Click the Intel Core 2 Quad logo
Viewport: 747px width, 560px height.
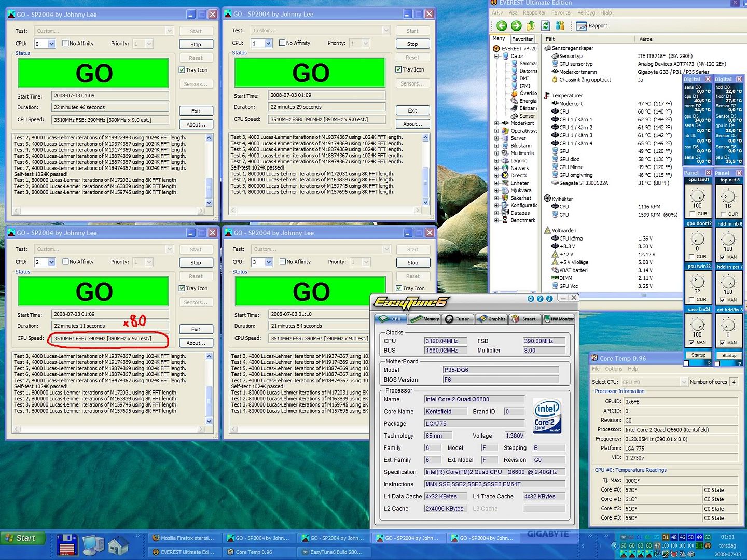(x=547, y=416)
